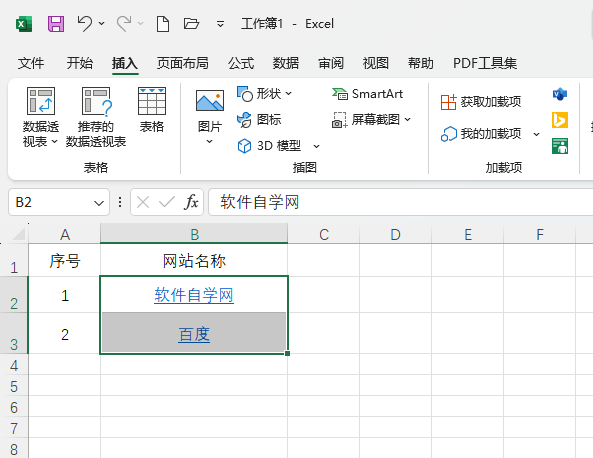Create a new blank workbook icon
This screenshot has width=593, height=458.
(x=163, y=24)
